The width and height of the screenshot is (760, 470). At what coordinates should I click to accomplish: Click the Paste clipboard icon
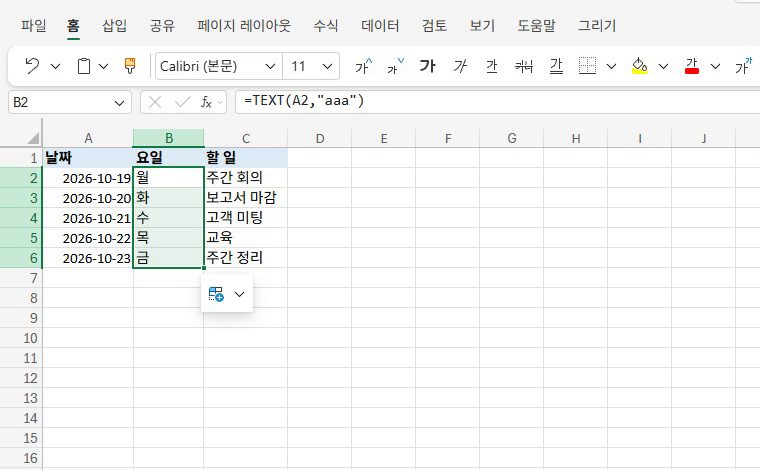click(x=84, y=66)
